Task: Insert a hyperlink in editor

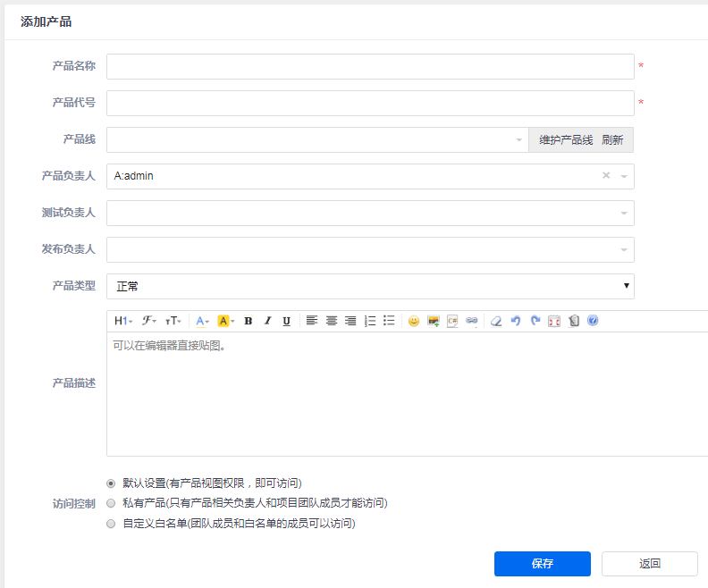Action: point(472,321)
